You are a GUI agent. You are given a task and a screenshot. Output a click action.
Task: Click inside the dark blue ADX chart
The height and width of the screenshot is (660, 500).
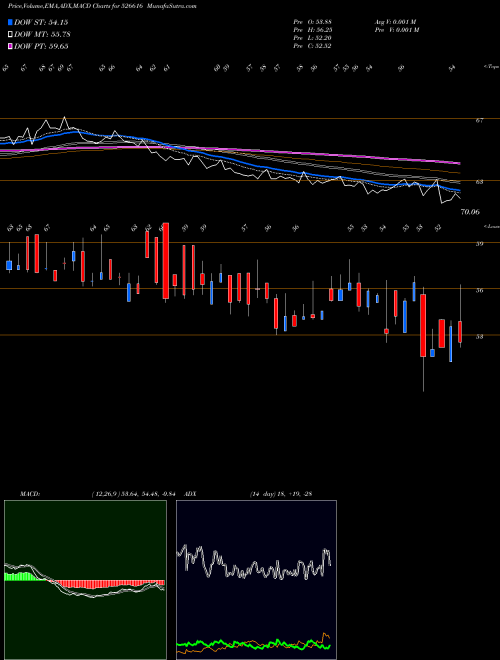tap(256, 580)
